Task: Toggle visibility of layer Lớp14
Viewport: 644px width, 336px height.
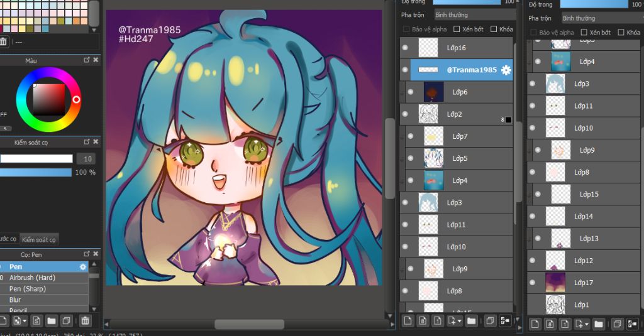Action: tap(532, 216)
